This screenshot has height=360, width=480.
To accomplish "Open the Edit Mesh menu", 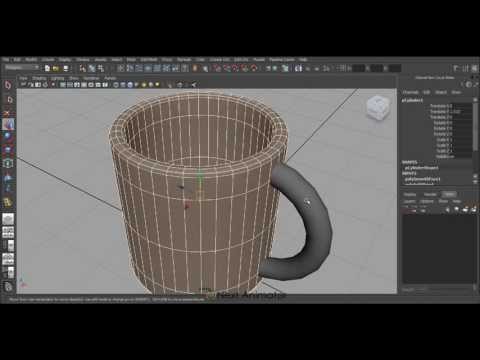I will 149,60.
